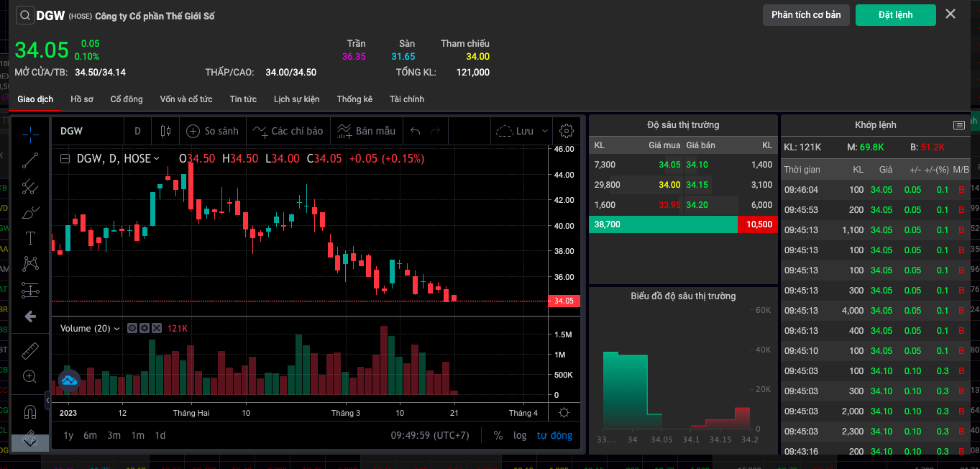Switch to Hồ sơ tab

coord(82,99)
